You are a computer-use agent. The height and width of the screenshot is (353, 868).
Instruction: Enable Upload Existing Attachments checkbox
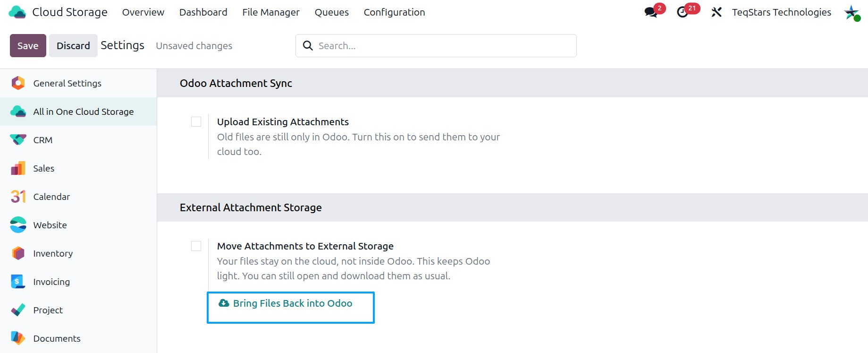point(196,122)
